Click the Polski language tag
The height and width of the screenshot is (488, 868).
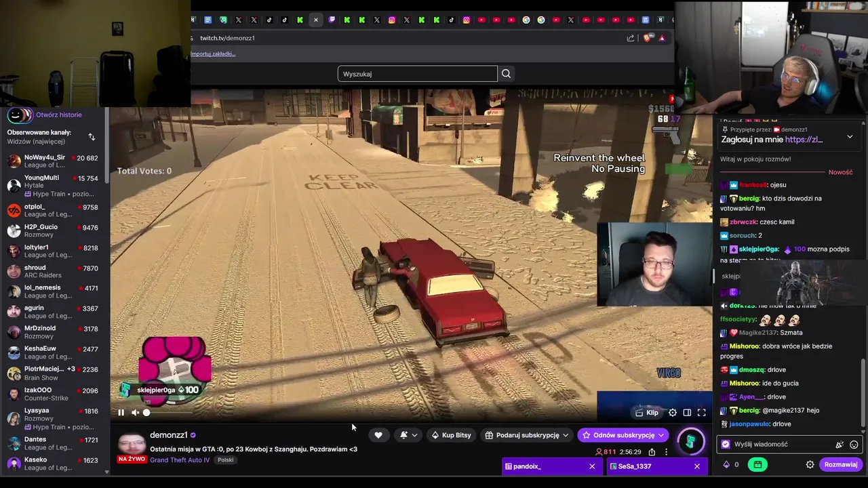tap(225, 460)
